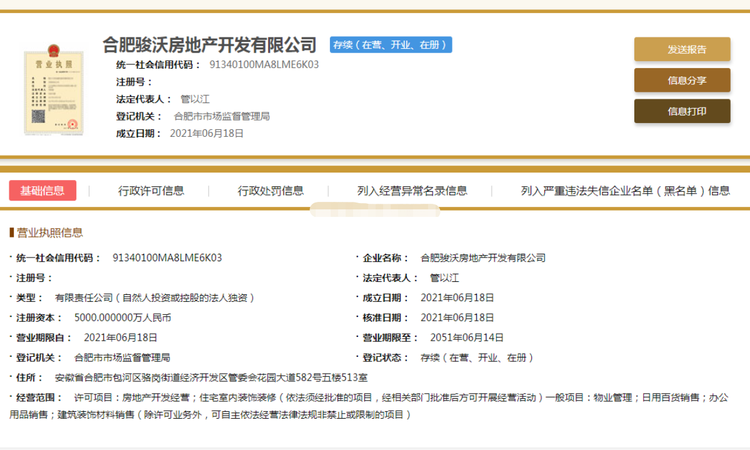Click header 登记机关 value 合肥市市场监督管理局
This screenshot has height=450, width=750.
pyautogui.click(x=222, y=116)
